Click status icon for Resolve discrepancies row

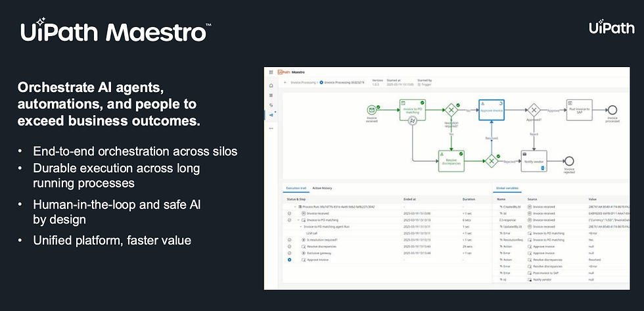290,247
